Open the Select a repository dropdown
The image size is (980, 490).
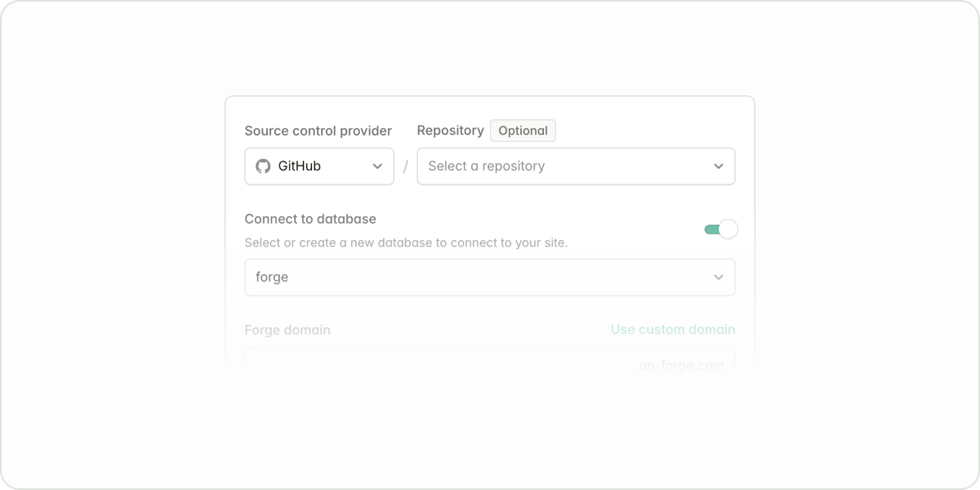click(x=575, y=167)
